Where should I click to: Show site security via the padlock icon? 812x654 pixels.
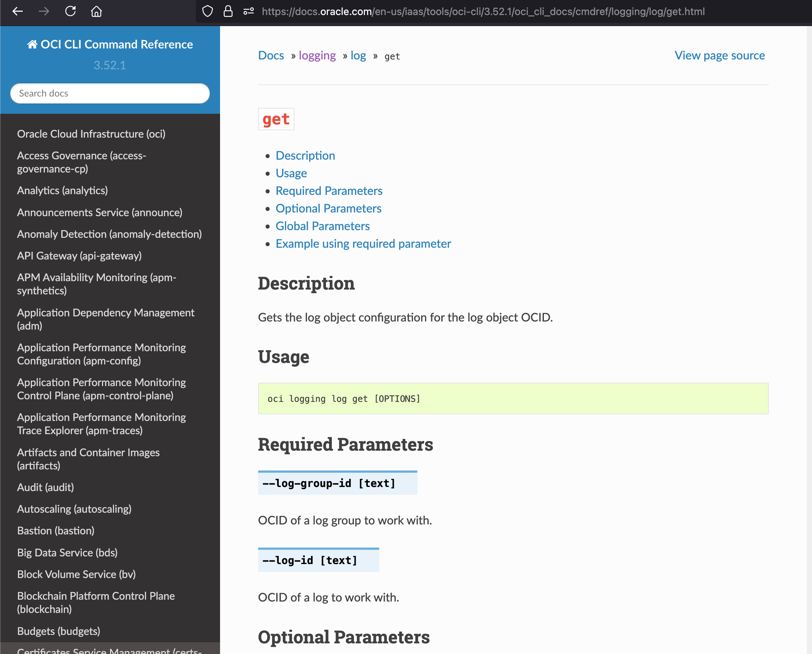click(x=228, y=11)
